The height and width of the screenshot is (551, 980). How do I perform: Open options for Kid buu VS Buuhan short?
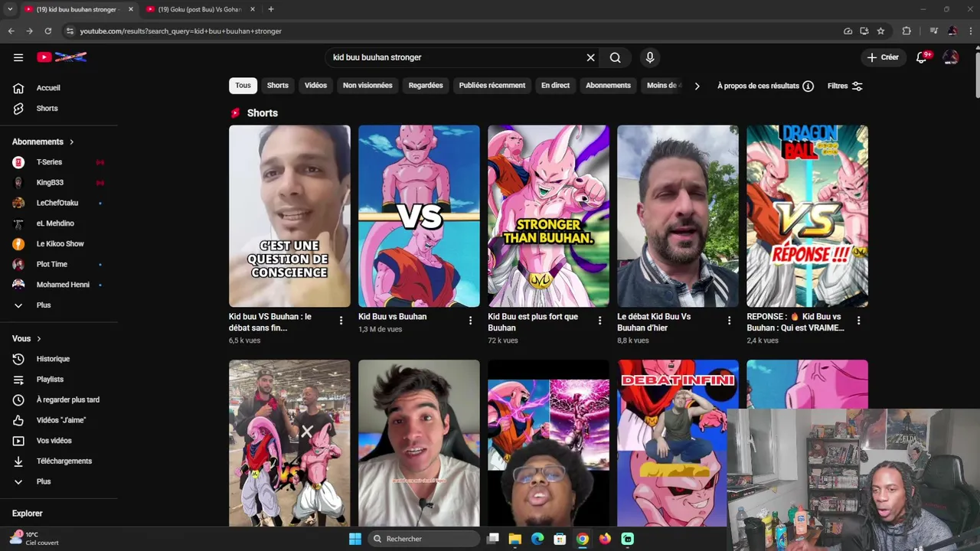pos(341,321)
